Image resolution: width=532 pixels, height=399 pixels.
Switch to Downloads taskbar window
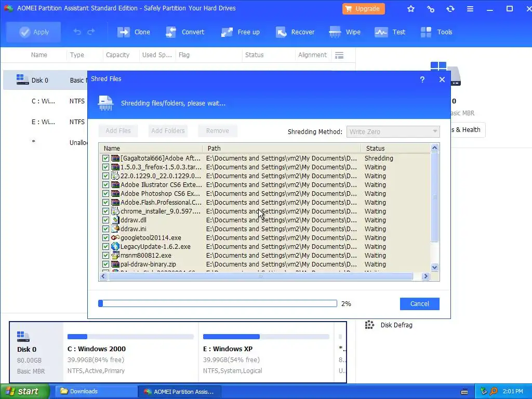[x=96, y=391]
